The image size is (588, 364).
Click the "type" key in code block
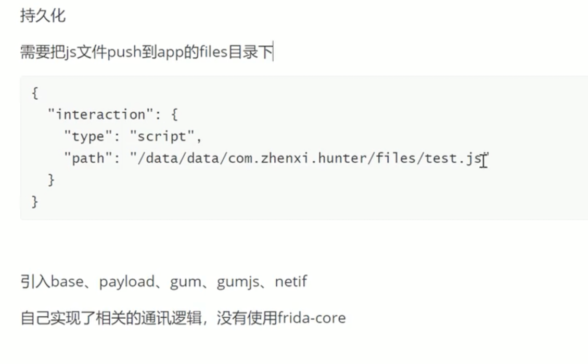pyautogui.click(x=88, y=136)
